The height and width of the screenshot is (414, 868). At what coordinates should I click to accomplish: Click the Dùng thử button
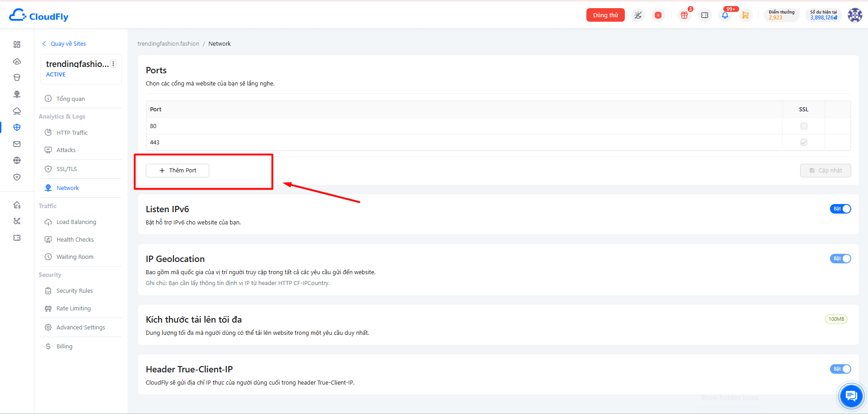pyautogui.click(x=605, y=15)
